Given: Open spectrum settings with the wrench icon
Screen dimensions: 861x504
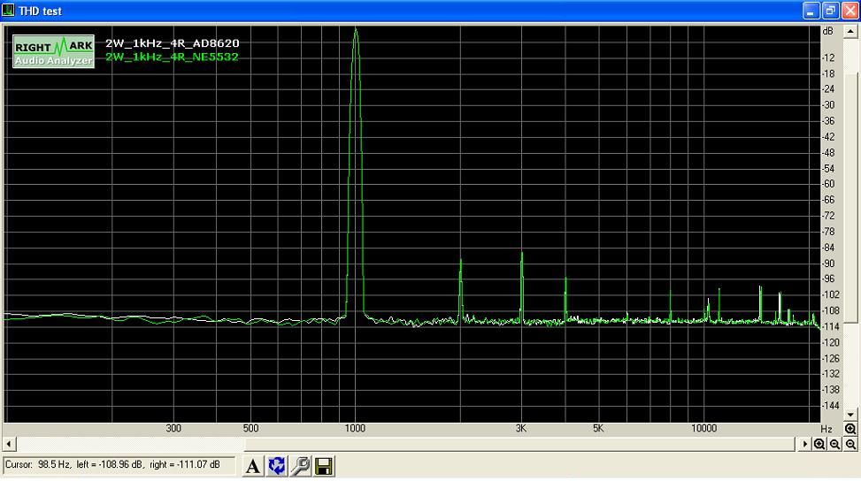Looking at the screenshot, I should (300, 466).
